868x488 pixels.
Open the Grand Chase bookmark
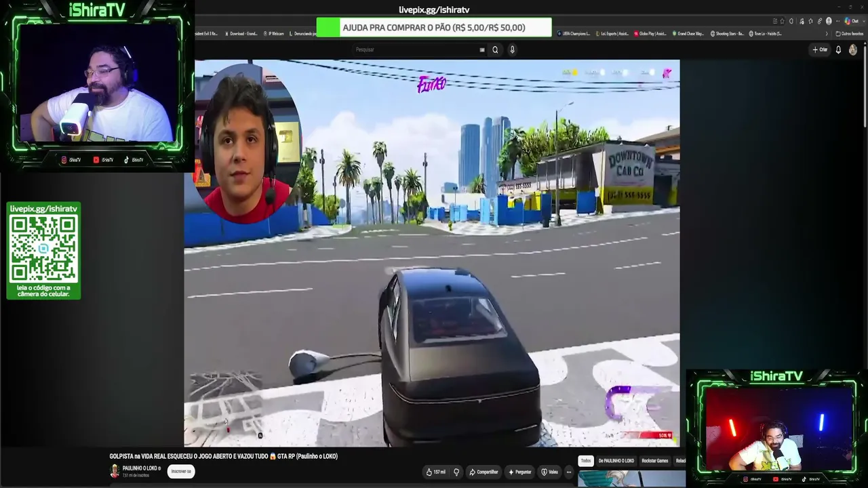(x=688, y=33)
